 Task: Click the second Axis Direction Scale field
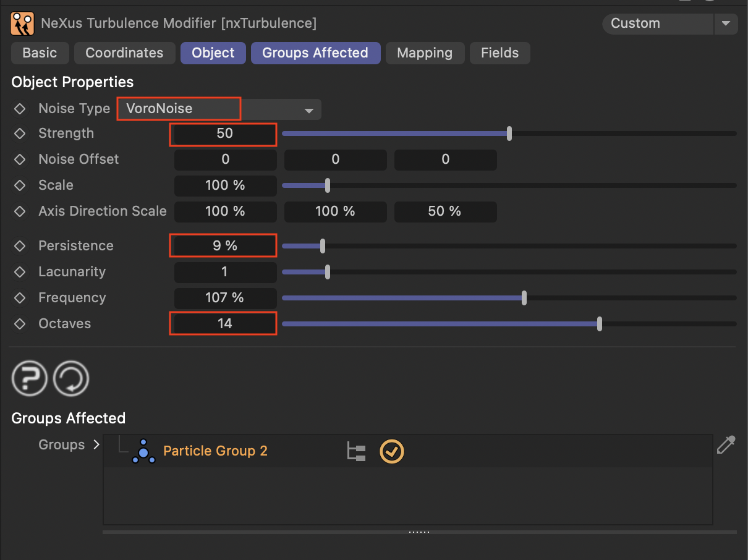336,211
